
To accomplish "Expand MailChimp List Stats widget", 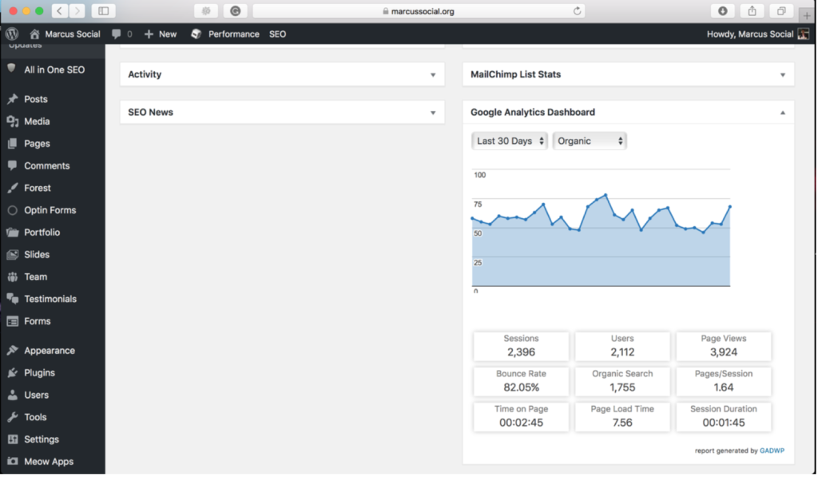I will (783, 75).
